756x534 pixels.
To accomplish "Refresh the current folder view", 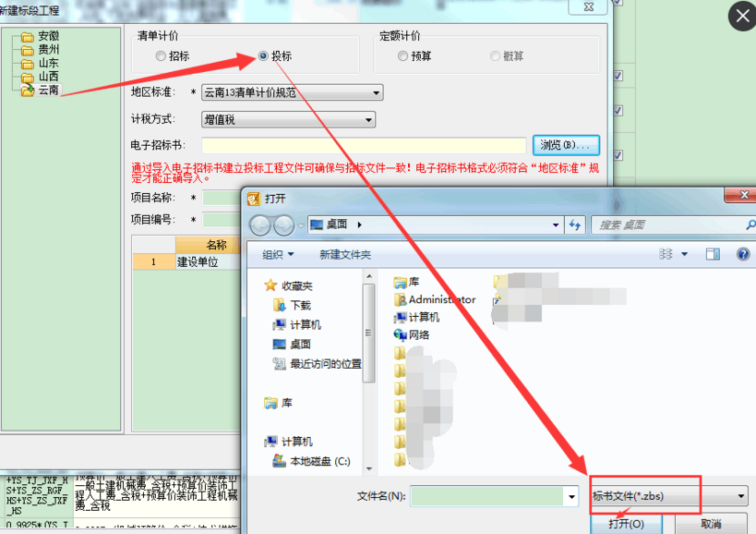I will click(x=575, y=225).
